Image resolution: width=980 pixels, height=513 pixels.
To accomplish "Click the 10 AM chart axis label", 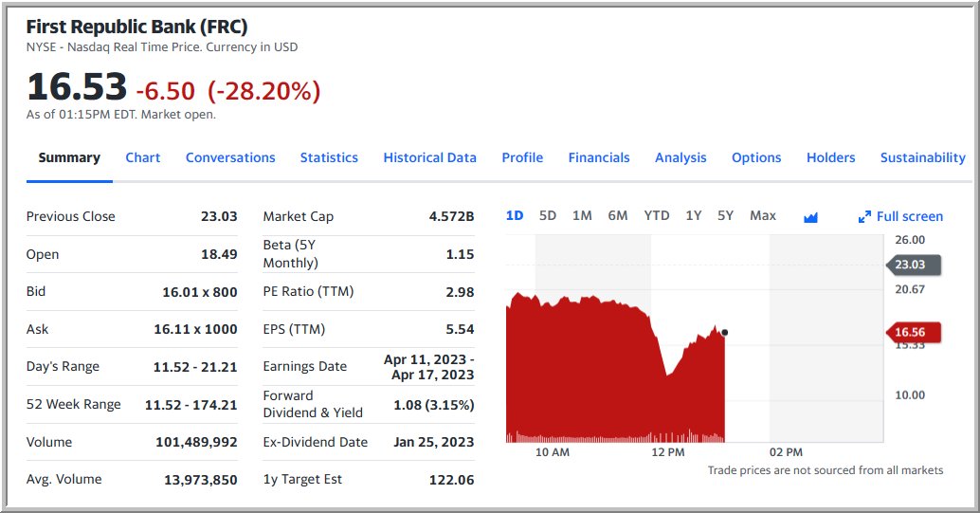I will pos(553,452).
